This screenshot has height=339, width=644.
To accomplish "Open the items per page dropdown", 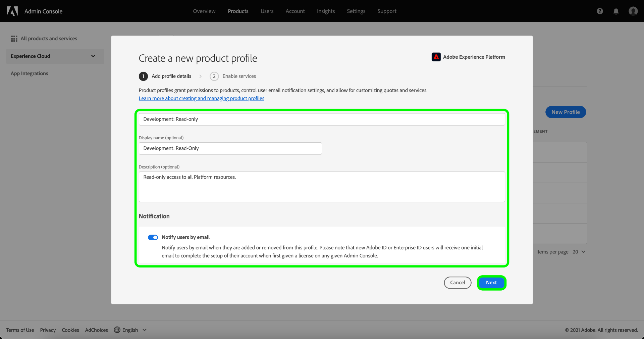I will (x=579, y=252).
